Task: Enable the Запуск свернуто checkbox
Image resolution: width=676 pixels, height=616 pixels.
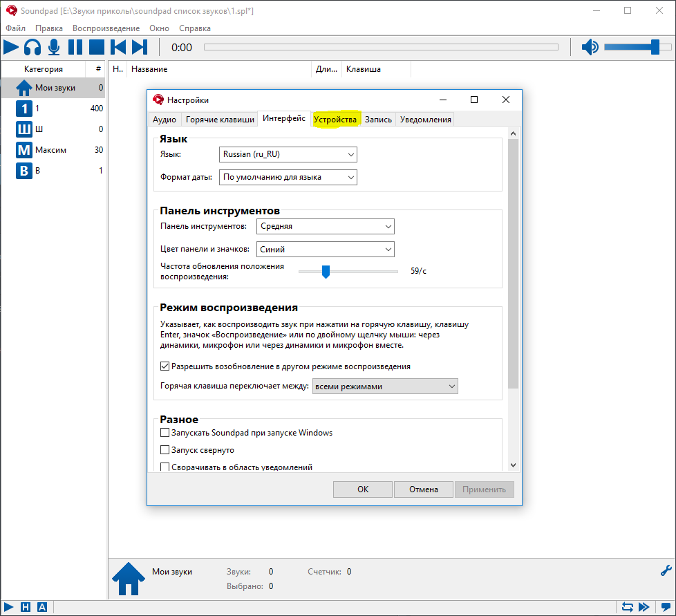Action: pyautogui.click(x=165, y=450)
